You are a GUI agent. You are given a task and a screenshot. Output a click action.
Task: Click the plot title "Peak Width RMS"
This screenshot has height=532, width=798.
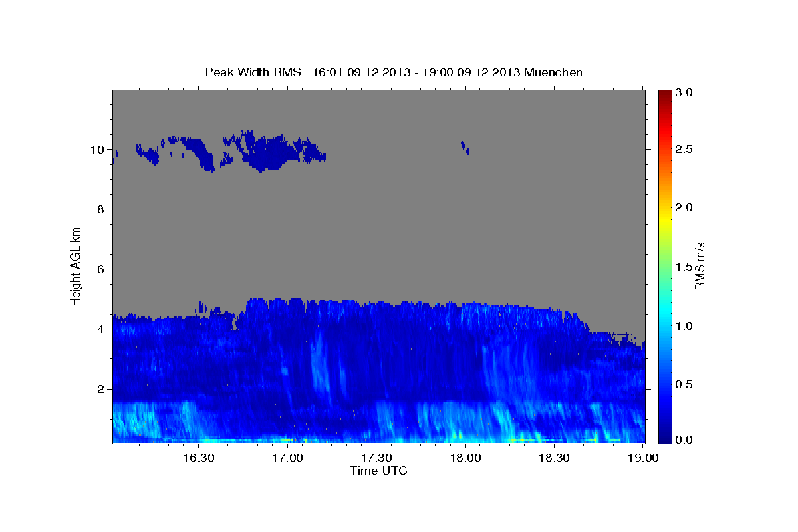(253, 72)
